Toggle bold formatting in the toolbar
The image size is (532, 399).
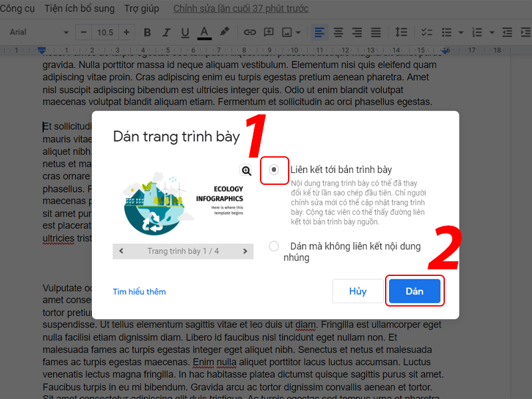(147, 32)
